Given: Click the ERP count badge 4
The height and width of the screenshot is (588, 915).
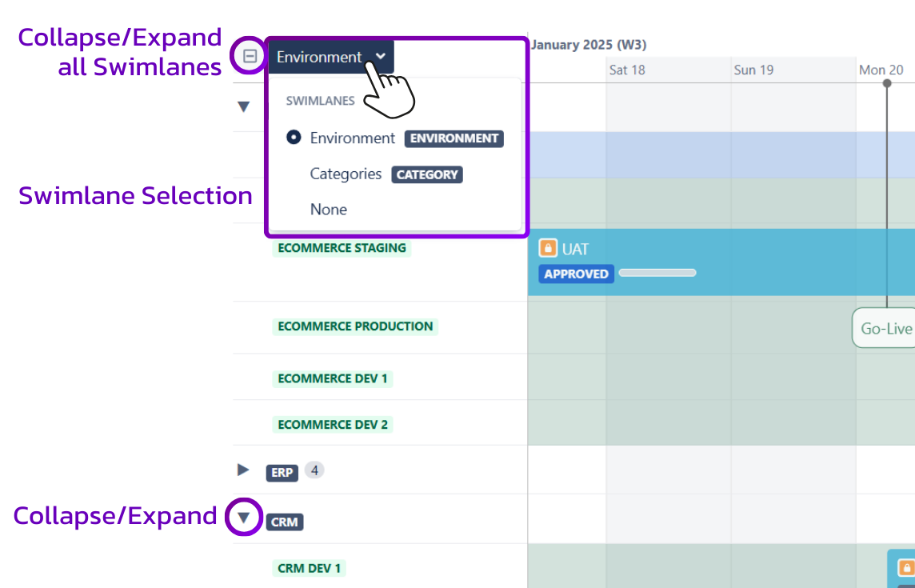Looking at the screenshot, I should (314, 470).
